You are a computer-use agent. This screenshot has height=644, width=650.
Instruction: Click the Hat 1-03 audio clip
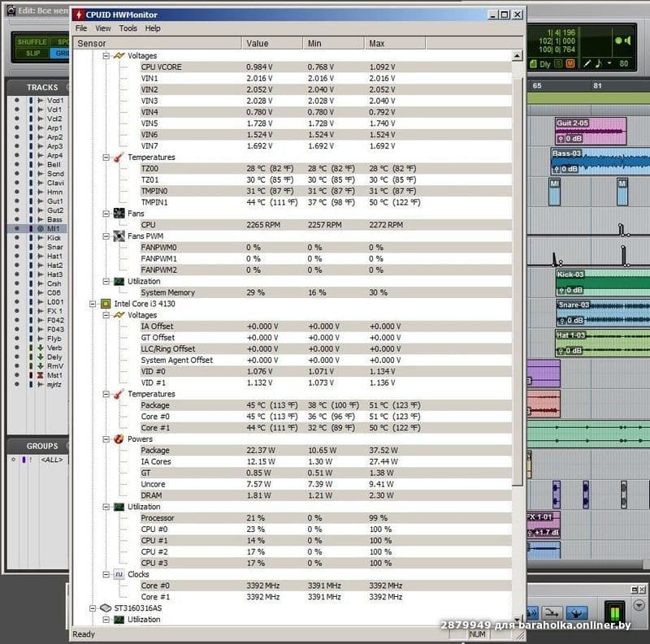click(603, 344)
